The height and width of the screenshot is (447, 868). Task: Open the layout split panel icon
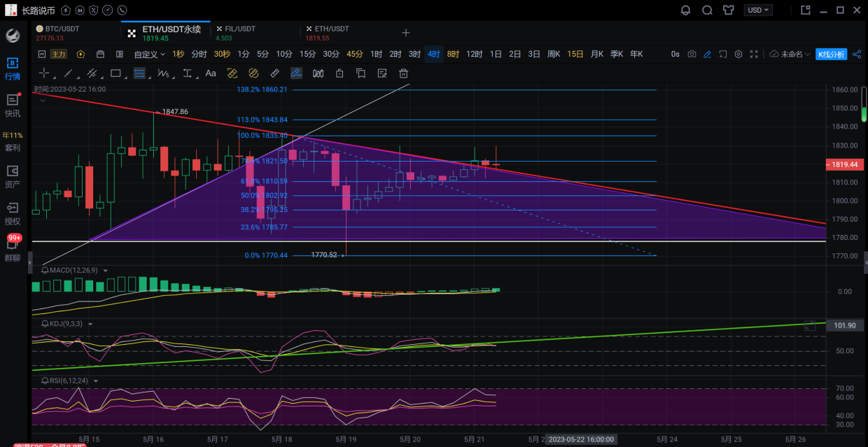pos(120,54)
